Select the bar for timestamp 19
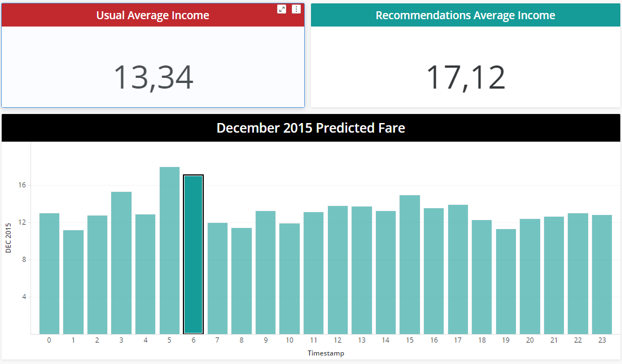Image resolution: width=622 pixels, height=364 pixels. point(506,282)
